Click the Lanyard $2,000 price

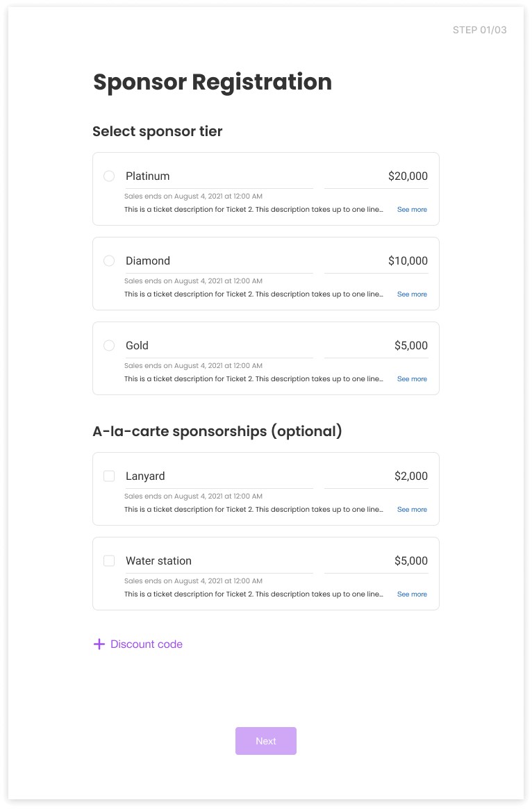pyautogui.click(x=410, y=476)
